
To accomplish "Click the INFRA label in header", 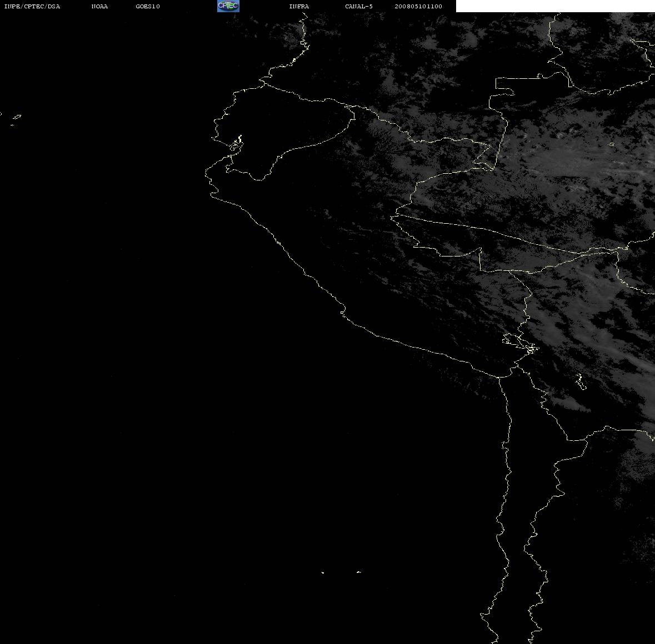I will [x=299, y=6].
